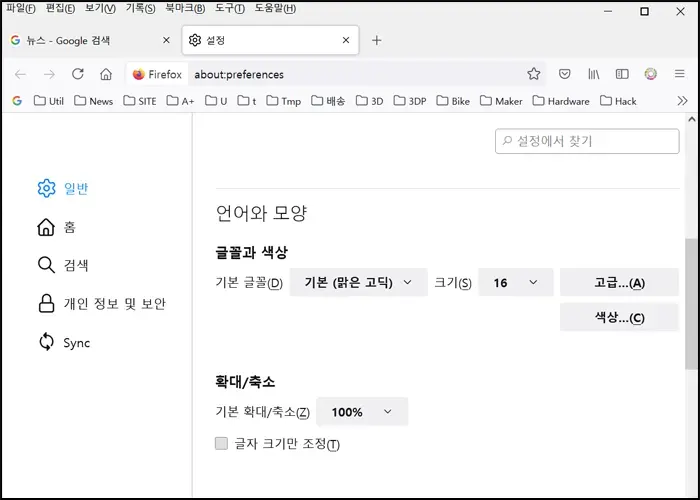Open the Hardware bookmark folder

561,101
